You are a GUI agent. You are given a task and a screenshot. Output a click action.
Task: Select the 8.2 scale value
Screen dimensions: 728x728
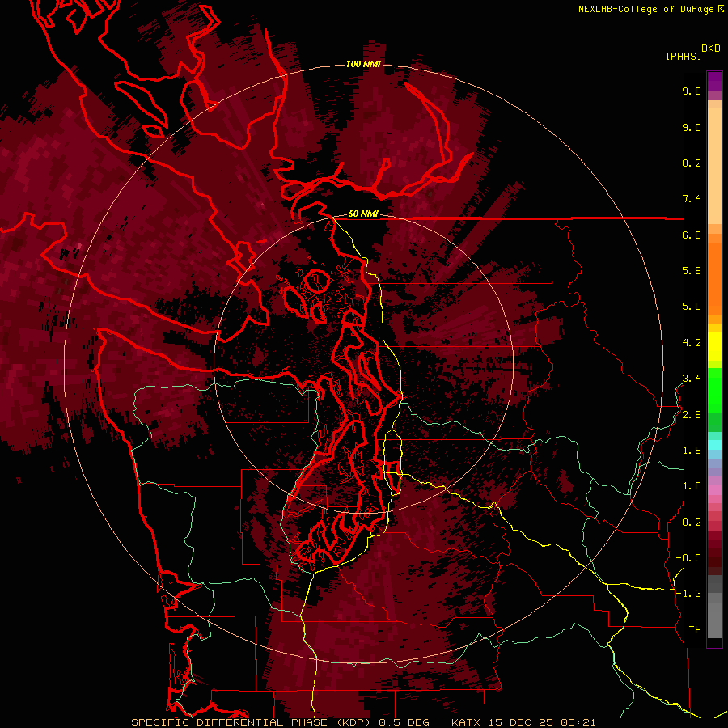[692, 163]
